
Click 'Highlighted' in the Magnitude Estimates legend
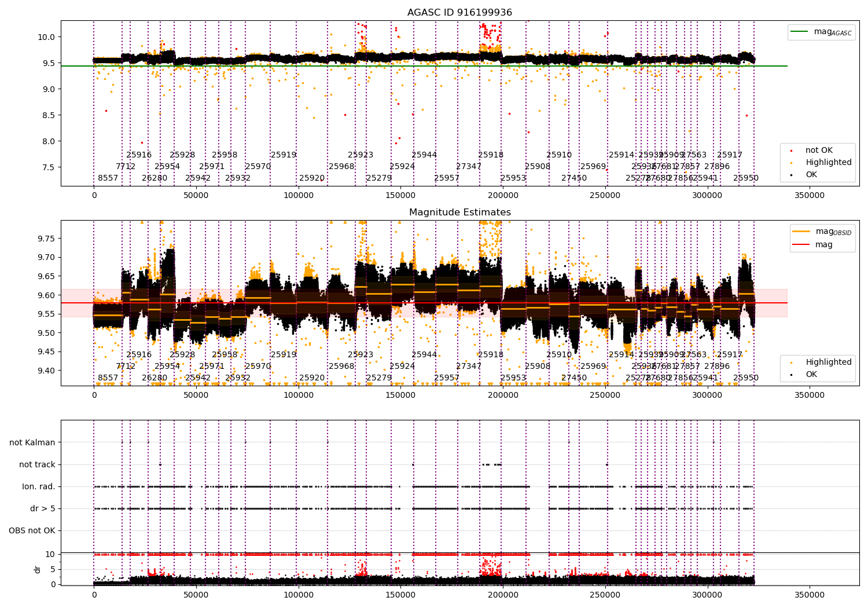(x=828, y=362)
